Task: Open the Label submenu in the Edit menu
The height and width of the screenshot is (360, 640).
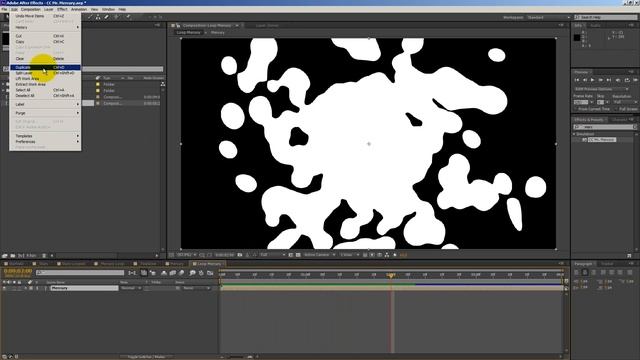Action: (45, 104)
